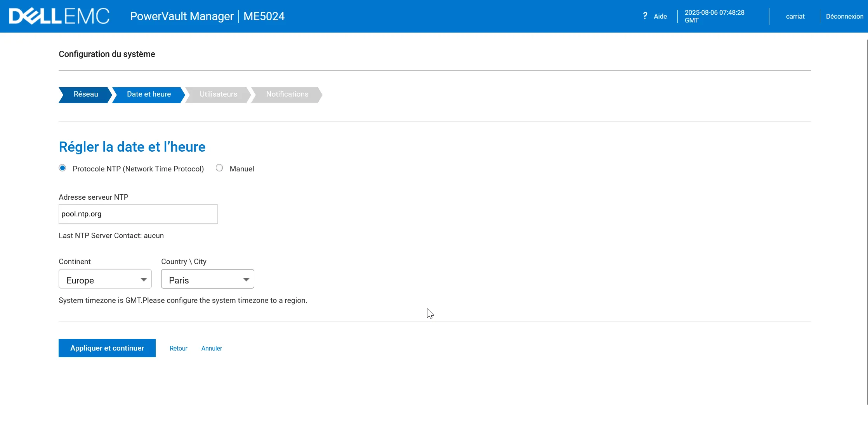Open the Aide help link
The image size is (868, 432).
(x=660, y=16)
